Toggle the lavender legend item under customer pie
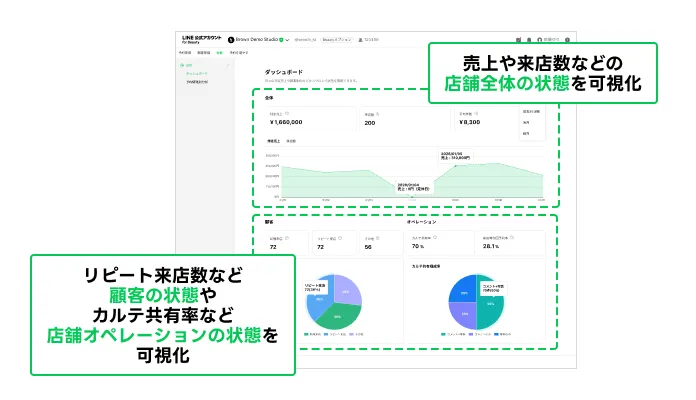This screenshot has height=400, width=696. [357, 334]
